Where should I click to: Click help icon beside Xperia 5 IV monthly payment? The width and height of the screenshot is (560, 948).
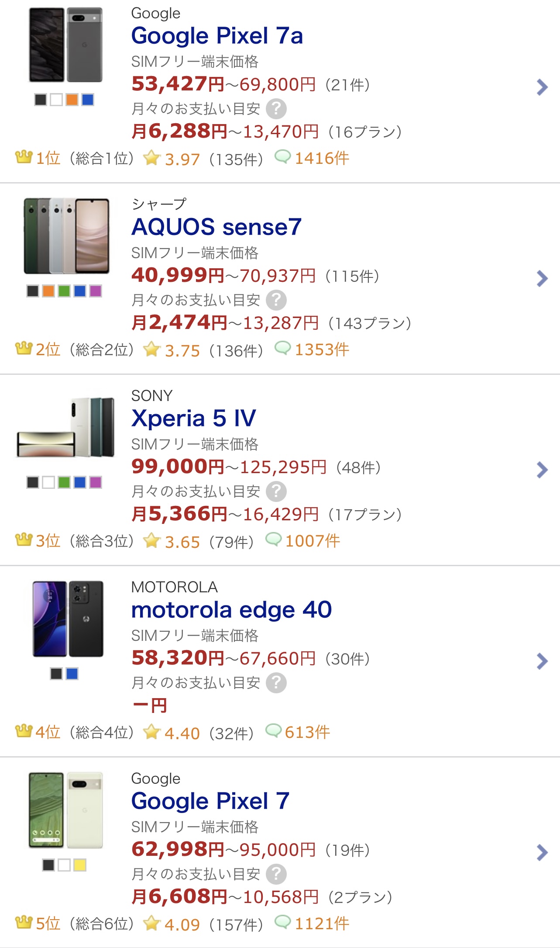click(276, 491)
